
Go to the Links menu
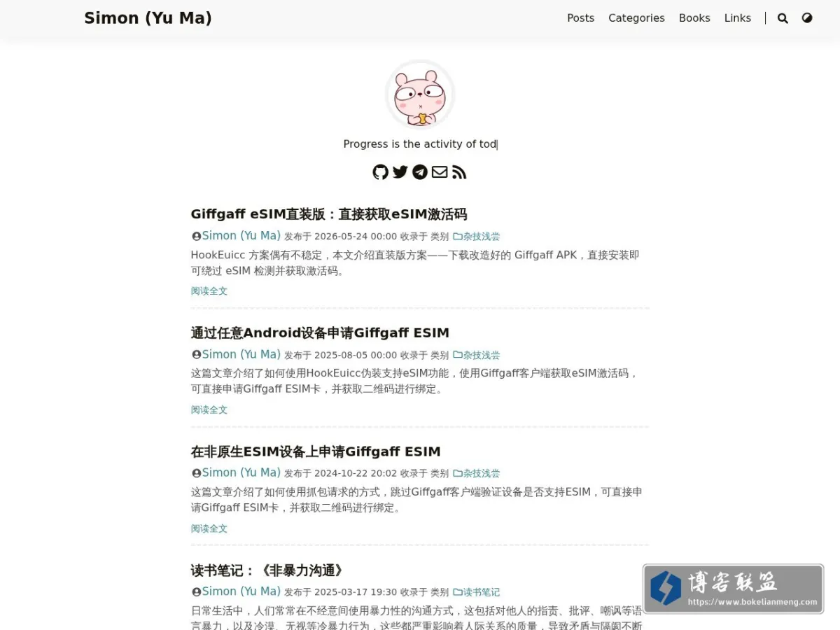738,18
